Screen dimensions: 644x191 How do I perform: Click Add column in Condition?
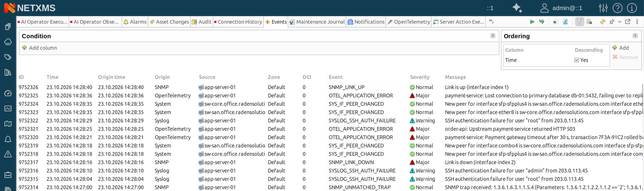coord(39,48)
